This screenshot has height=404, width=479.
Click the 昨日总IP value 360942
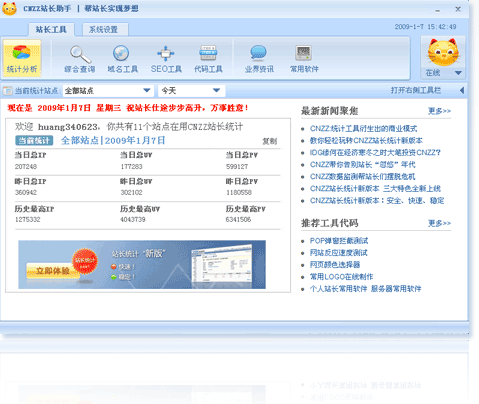coord(26,192)
